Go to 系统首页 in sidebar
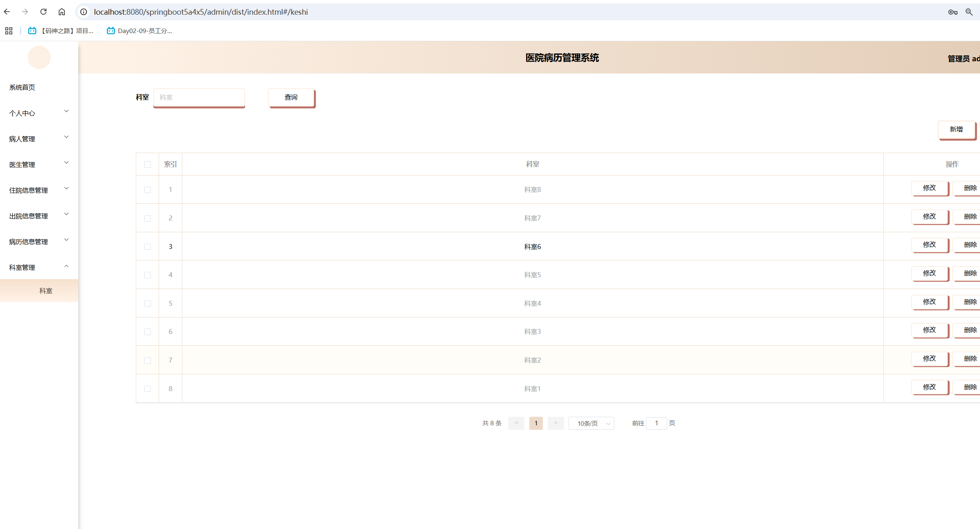980x529 pixels. (x=22, y=87)
